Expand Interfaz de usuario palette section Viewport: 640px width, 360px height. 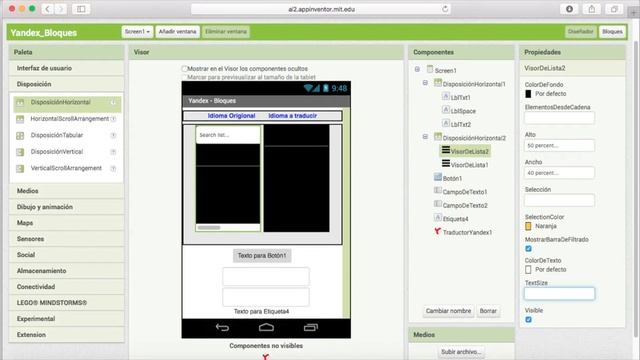(67, 68)
